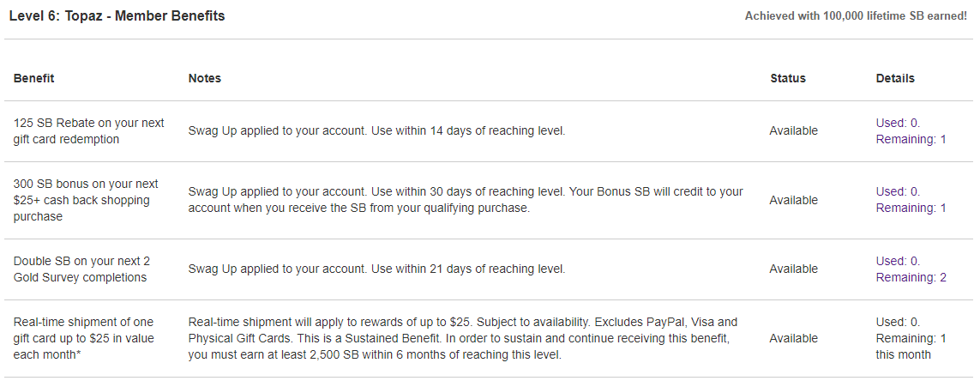Image resolution: width=980 pixels, height=381 pixels.
Task: Click Available status of Real-time shipment row
Action: pos(793,338)
